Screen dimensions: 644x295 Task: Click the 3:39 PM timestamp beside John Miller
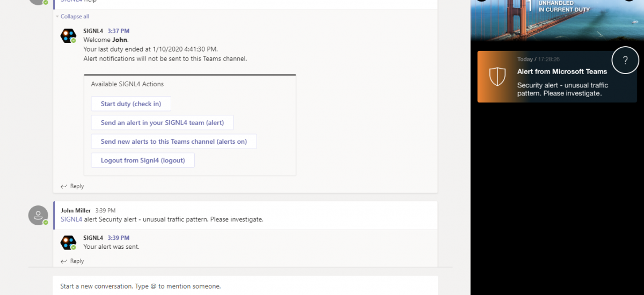coord(105,211)
